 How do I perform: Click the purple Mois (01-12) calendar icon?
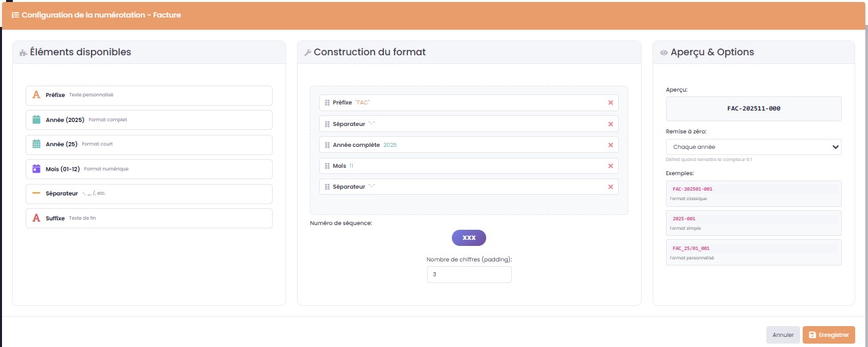[36, 168]
